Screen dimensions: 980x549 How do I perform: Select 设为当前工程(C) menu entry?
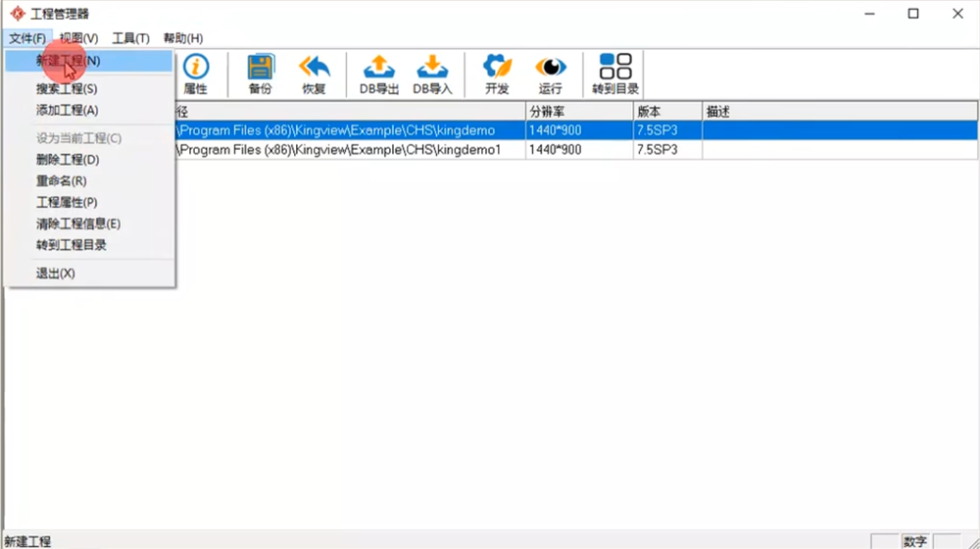click(89, 138)
